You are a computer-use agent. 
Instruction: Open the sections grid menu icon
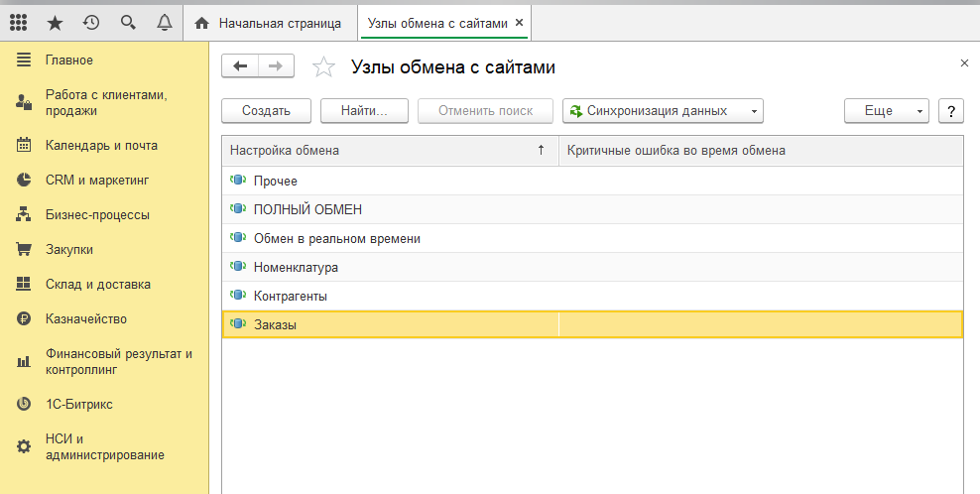(19, 23)
